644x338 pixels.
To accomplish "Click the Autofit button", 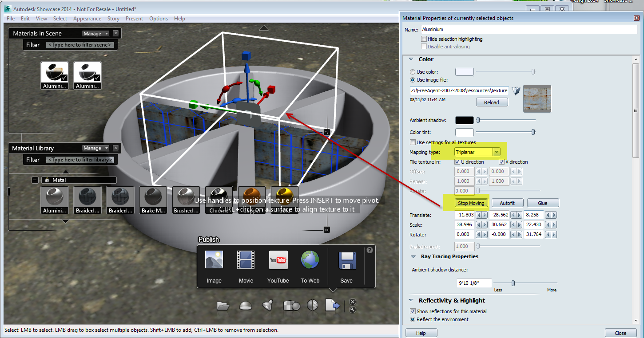I will click(x=507, y=203).
